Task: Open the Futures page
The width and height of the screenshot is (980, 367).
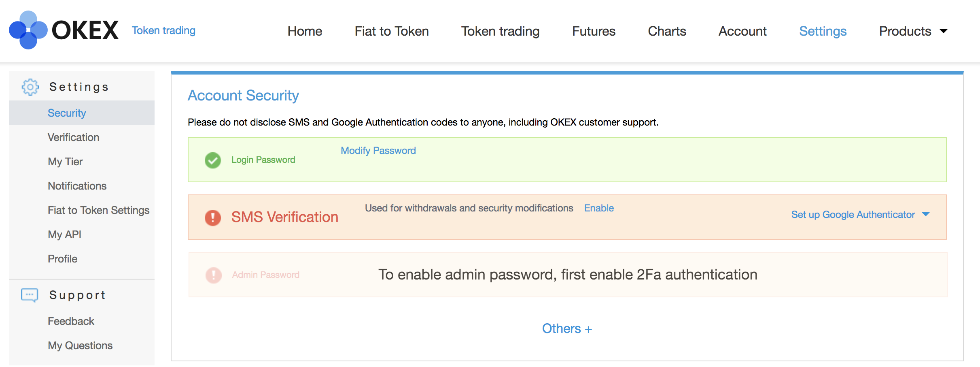Action: coord(594,31)
